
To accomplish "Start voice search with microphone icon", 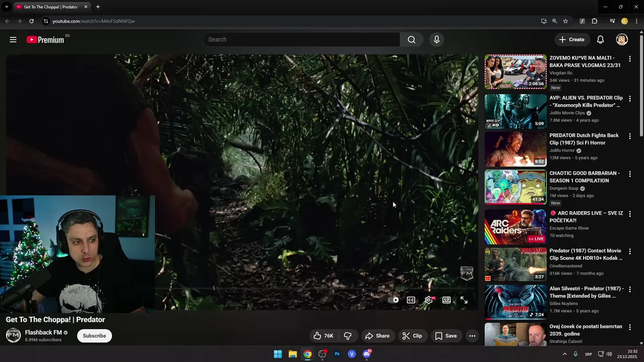I will pyautogui.click(x=437, y=40).
